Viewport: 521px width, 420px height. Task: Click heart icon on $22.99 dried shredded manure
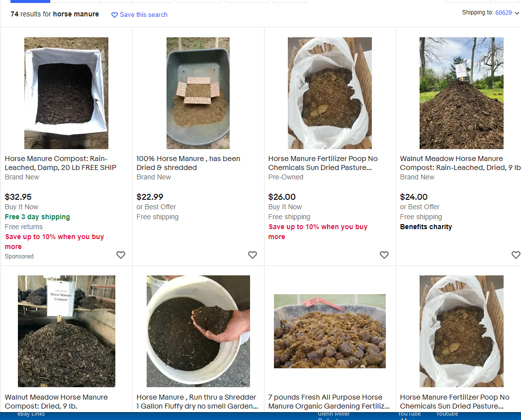tap(253, 255)
